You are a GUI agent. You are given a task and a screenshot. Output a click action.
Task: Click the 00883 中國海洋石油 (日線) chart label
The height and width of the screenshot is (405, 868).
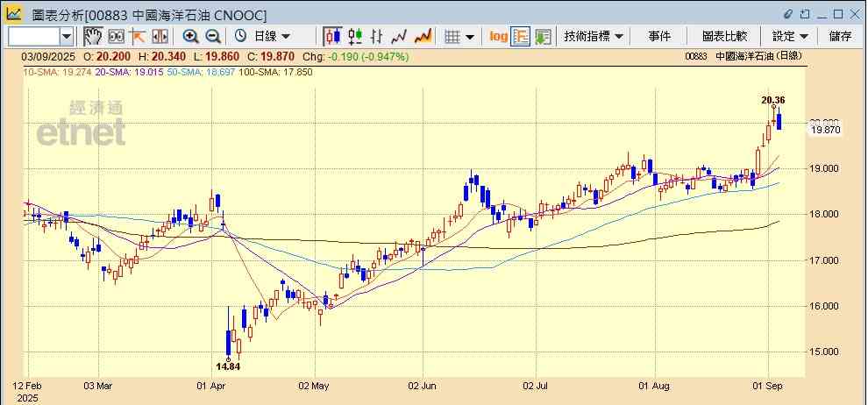(743, 56)
